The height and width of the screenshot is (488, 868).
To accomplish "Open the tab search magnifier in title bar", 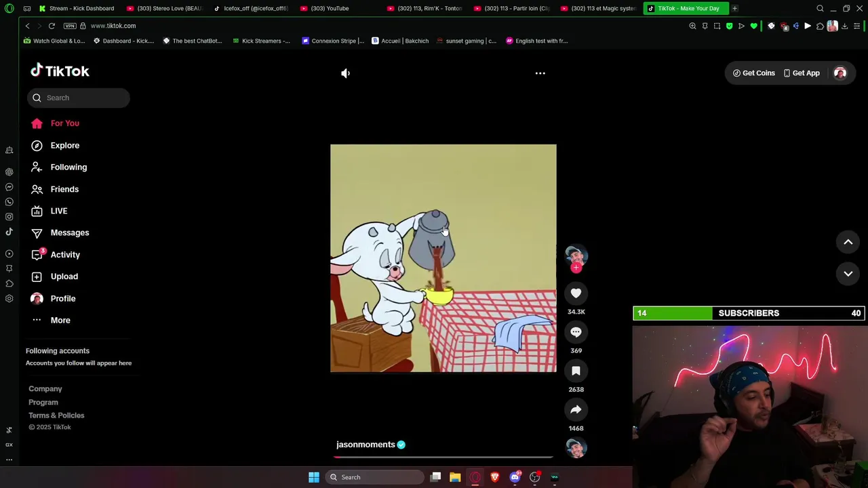I will tap(820, 8).
